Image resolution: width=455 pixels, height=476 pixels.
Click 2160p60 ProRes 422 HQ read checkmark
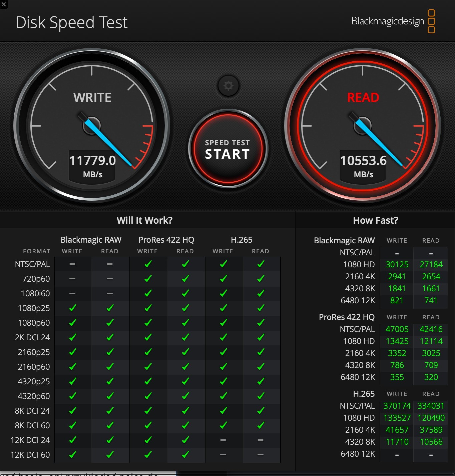[185, 367]
